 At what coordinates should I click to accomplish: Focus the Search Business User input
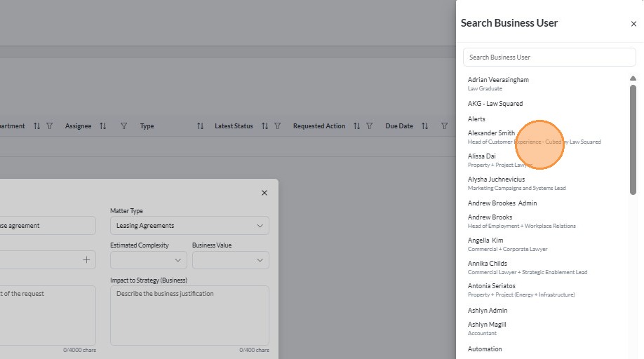tap(549, 57)
